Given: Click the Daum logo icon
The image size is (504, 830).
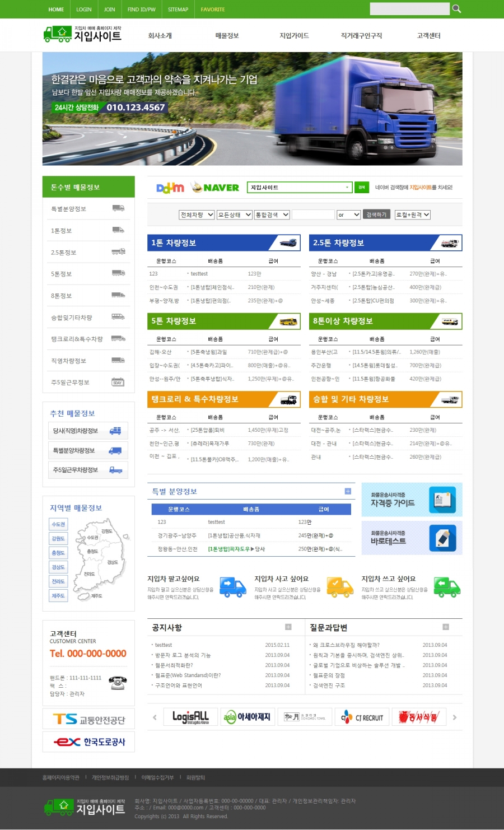Looking at the screenshot, I should click(170, 188).
